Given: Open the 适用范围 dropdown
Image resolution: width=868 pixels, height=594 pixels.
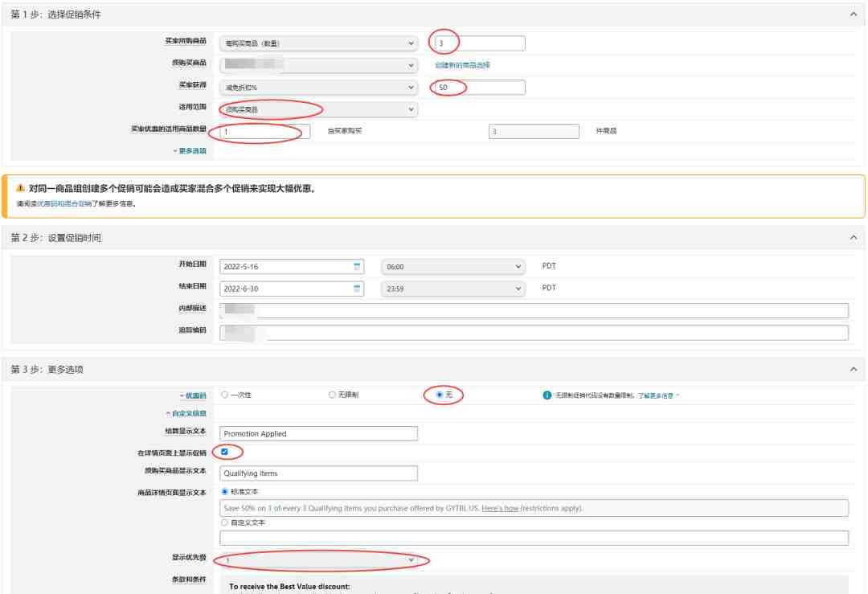Looking at the screenshot, I should click(x=319, y=109).
